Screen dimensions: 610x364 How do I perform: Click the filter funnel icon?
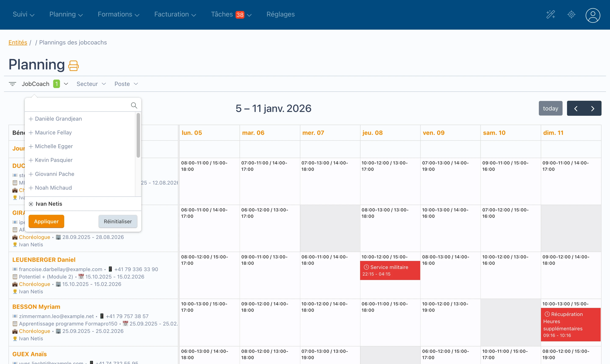(12, 84)
